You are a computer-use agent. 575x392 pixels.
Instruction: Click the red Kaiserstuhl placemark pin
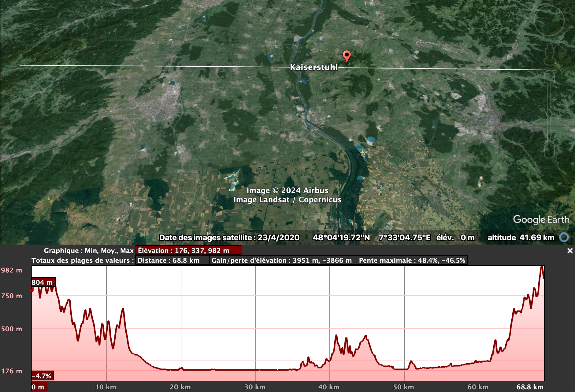[347, 56]
